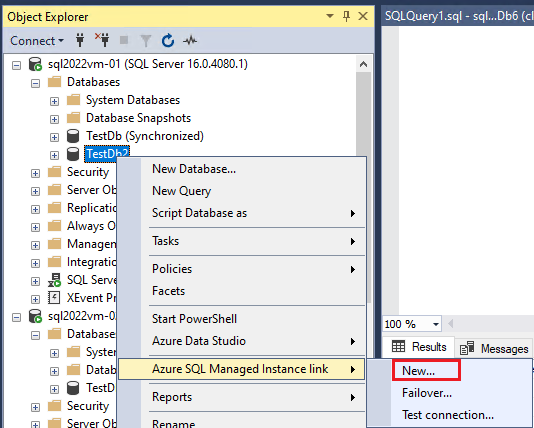Collapse the sql2022vm-01 server node
Viewport: 534px width, 428px height.
(x=16, y=65)
